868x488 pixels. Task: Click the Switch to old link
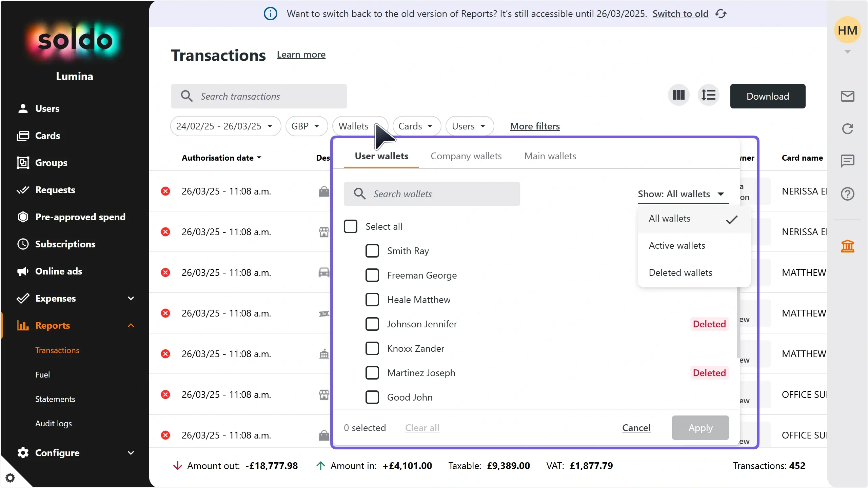[680, 14]
